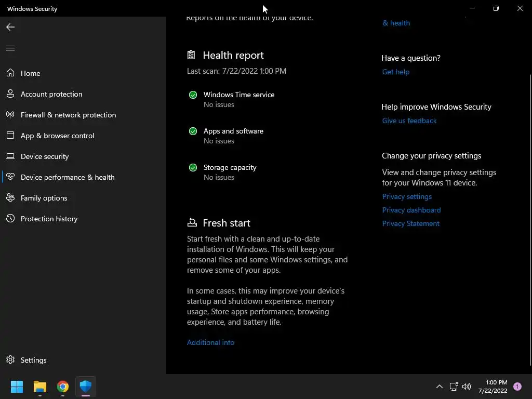
Task: Click Windows Security shield taskbar icon
Action: (x=86, y=386)
